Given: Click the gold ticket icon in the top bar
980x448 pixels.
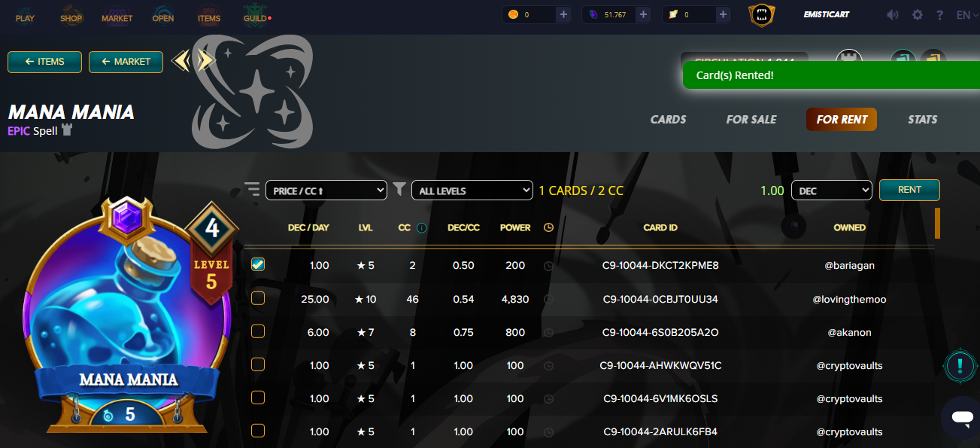Looking at the screenshot, I should pyautogui.click(x=672, y=14).
